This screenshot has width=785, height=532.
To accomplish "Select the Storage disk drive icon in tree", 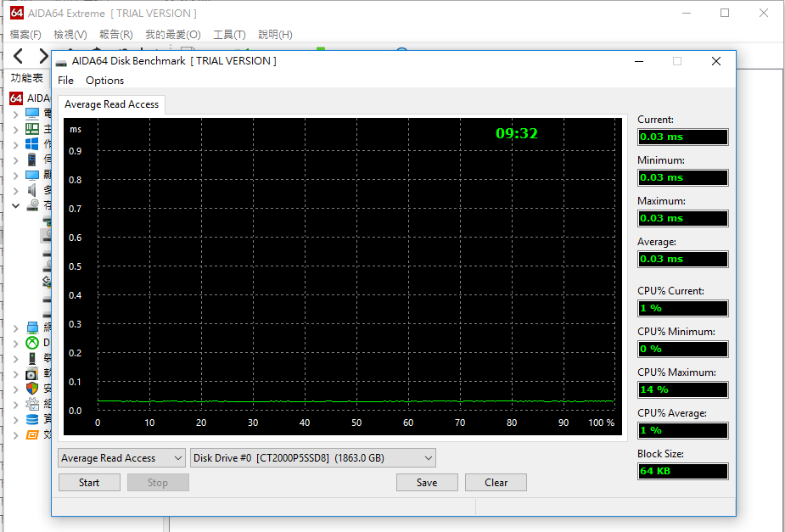I will click(33, 205).
